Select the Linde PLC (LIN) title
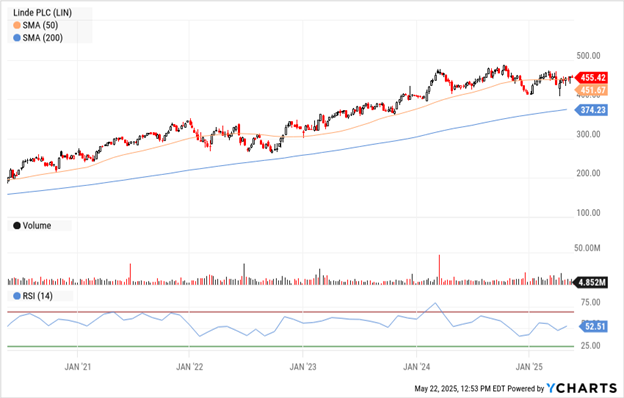Screen dimensions: 624x398 [x=43, y=13]
